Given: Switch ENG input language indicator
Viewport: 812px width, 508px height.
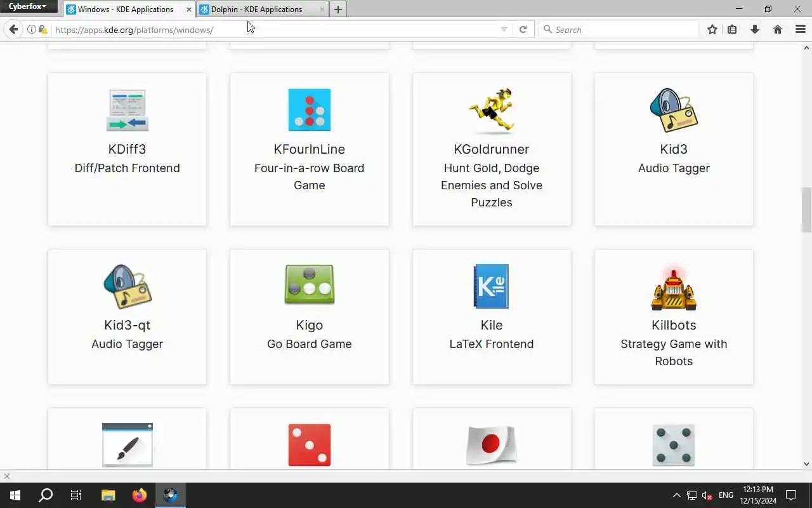Looking at the screenshot, I should (726, 495).
